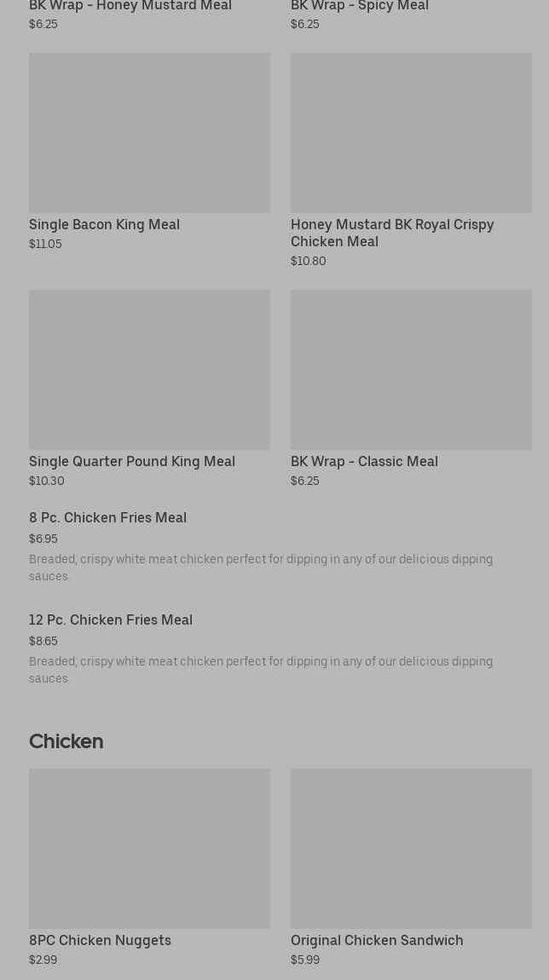549x980 pixels.
Task: Open the 8 Pc. Chicken Fries Meal item
Action: [107, 518]
